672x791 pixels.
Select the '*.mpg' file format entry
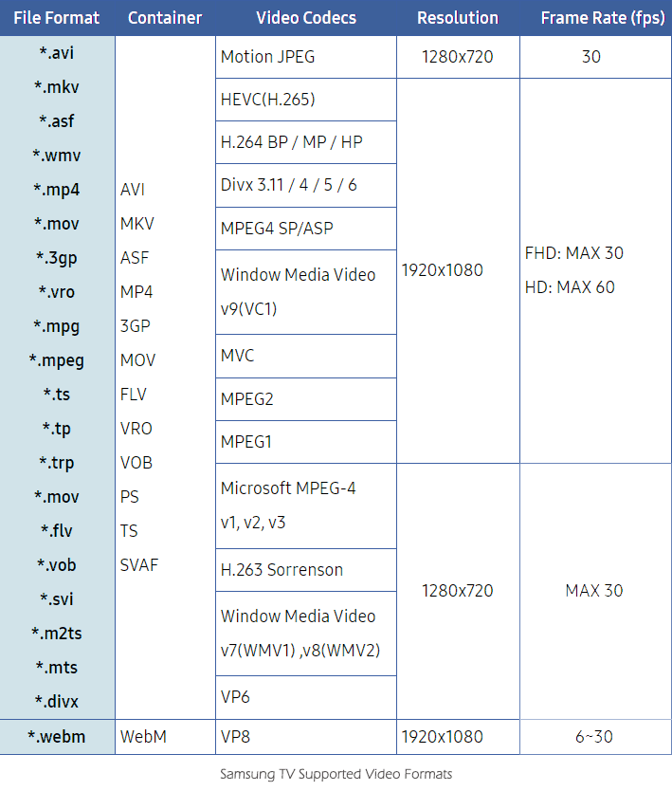click(57, 326)
